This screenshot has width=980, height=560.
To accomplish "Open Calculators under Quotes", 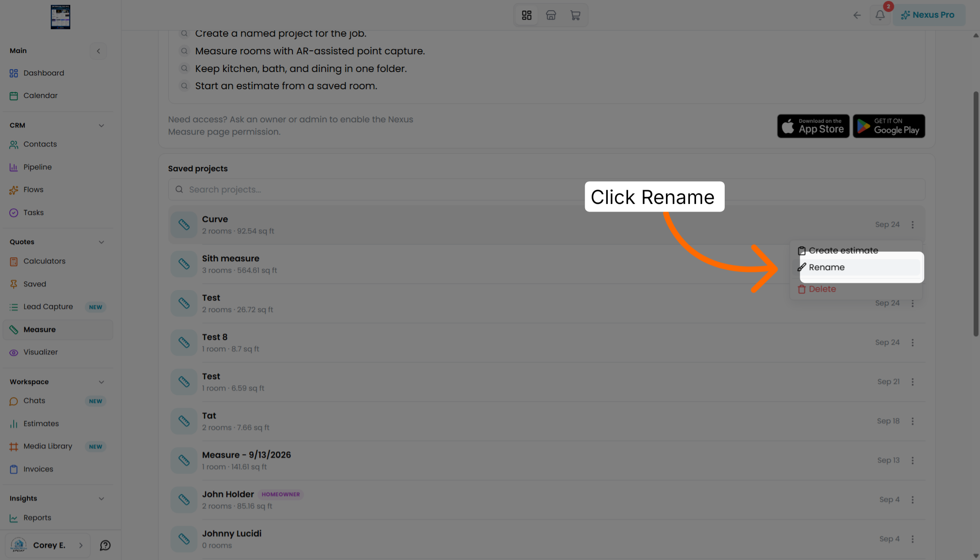I will point(57,261).
